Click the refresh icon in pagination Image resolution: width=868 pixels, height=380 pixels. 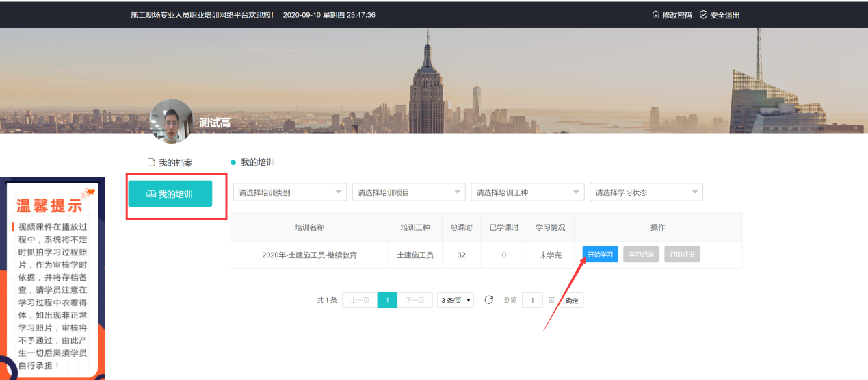[488, 300]
